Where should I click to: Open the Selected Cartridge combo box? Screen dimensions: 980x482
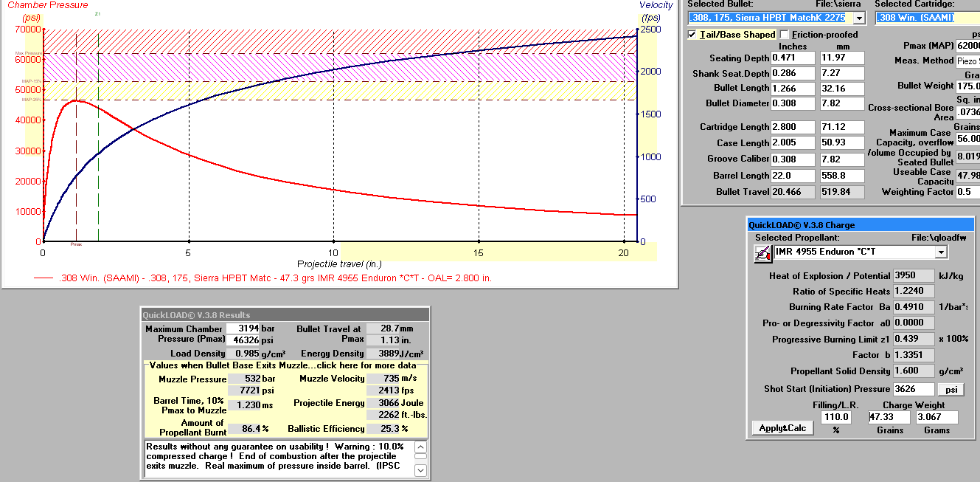click(x=927, y=18)
